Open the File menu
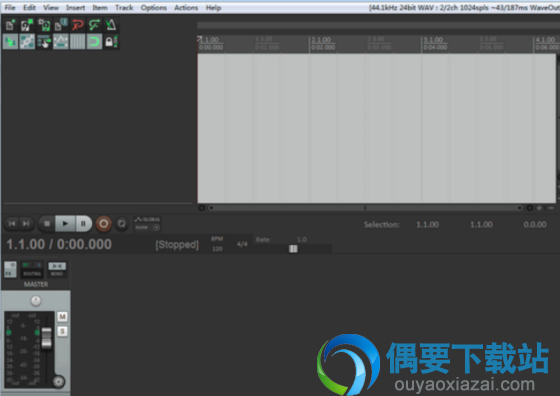The height and width of the screenshot is (396, 560). 10,7
